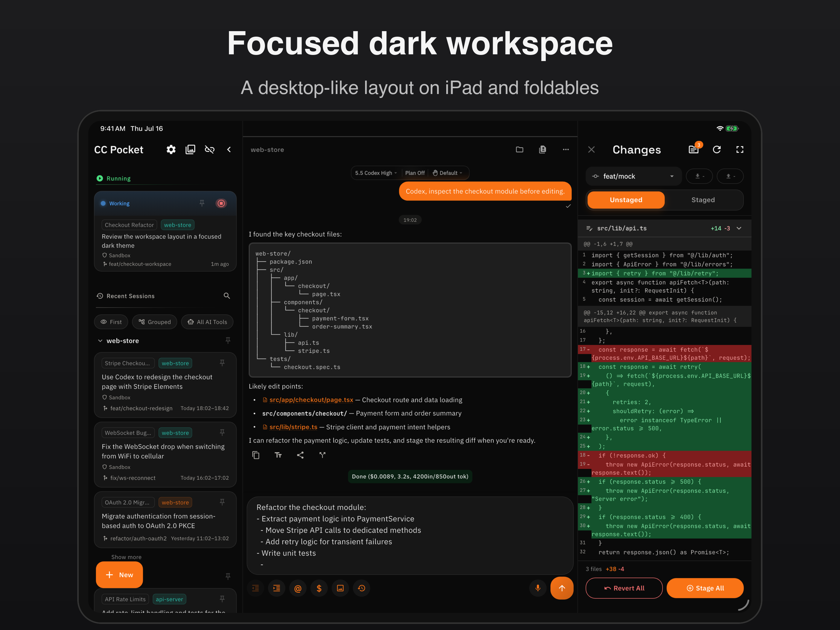Switch to the Staged tab
This screenshot has width=840, height=630.
click(x=703, y=200)
